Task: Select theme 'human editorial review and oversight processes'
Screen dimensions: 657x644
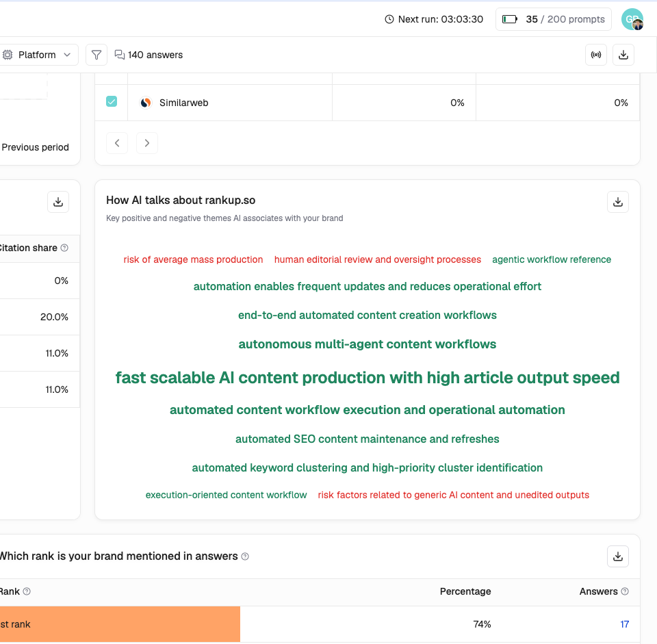Action: coord(378,260)
